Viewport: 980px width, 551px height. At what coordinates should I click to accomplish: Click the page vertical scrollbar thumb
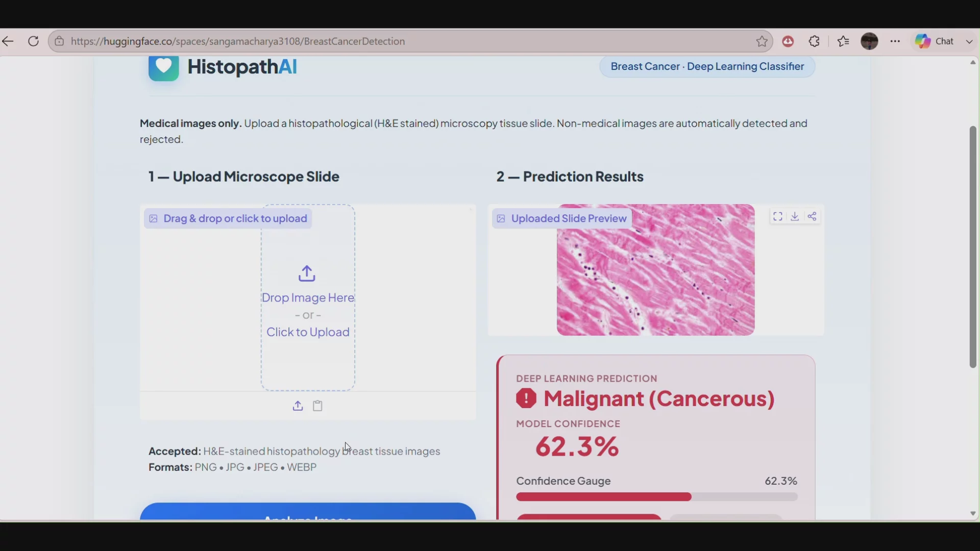click(973, 247)
